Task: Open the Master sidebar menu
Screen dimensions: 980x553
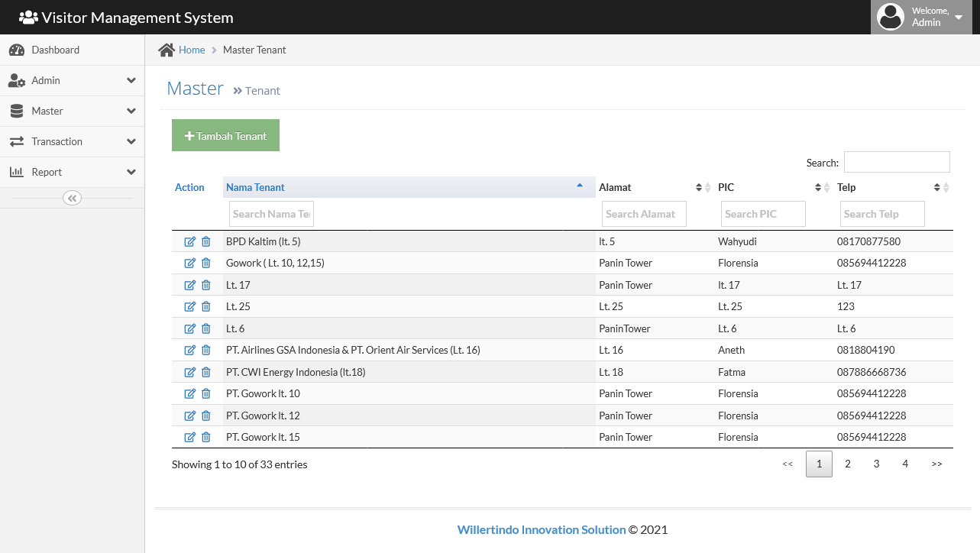Action: pyautogui.click(x=72, y=111)
